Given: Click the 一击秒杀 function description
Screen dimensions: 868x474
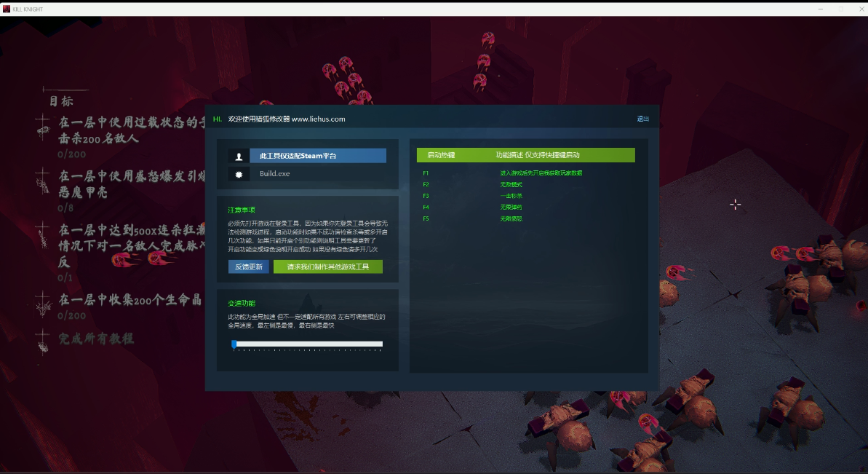Looking at the screenshot, I should tap(511, 196).
